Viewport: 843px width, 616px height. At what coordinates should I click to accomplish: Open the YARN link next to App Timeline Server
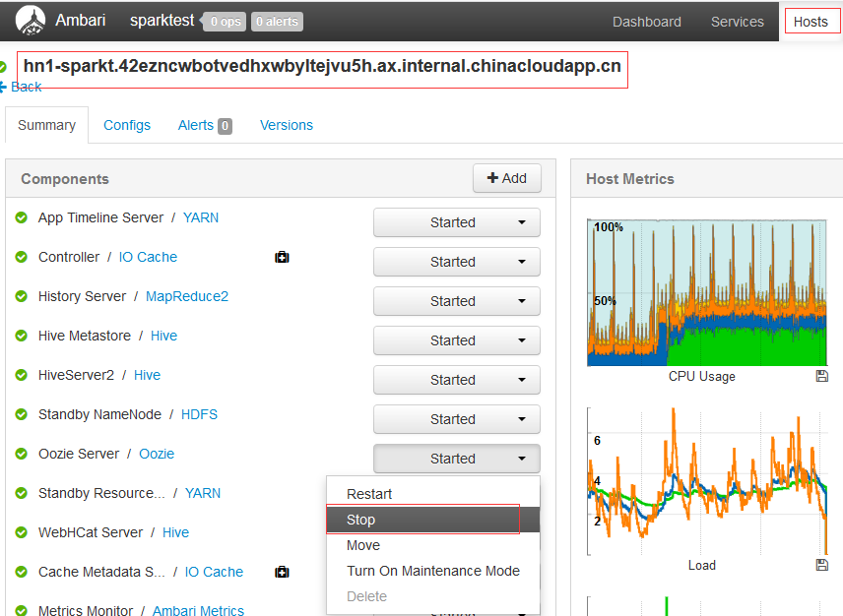click(201, 217)
